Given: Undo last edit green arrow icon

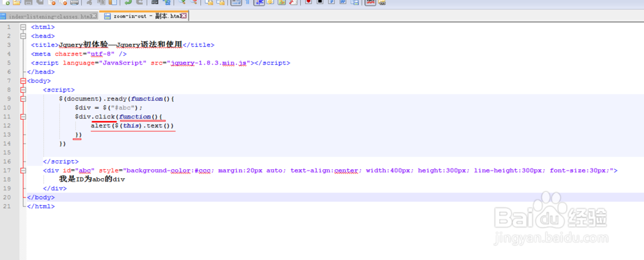Looking at the screenshot, I should pyautogui.click(x=128, y=2).
